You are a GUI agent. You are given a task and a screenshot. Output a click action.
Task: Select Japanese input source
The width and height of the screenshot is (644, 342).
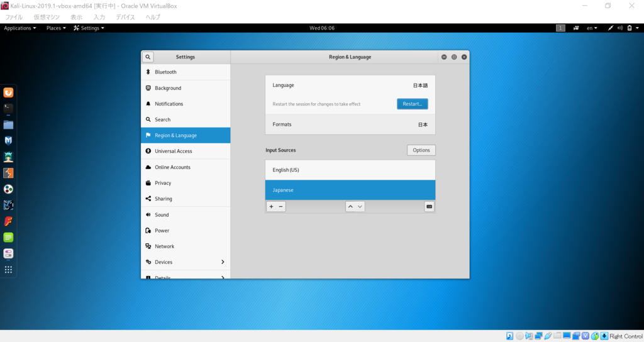click(350, 190)
